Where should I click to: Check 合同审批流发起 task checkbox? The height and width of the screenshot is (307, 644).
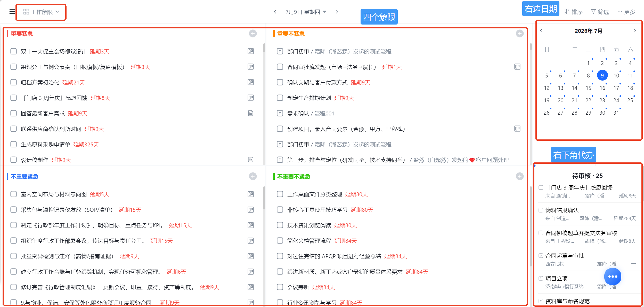pos(280,67)
